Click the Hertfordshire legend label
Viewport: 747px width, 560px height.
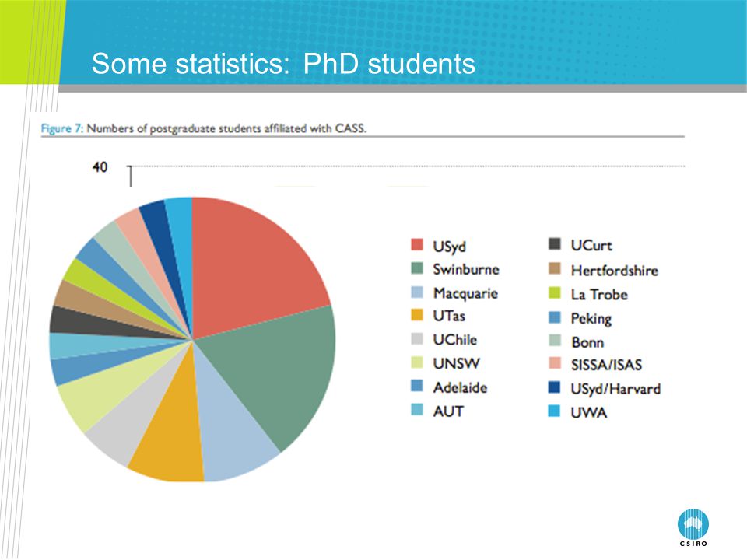615,271
